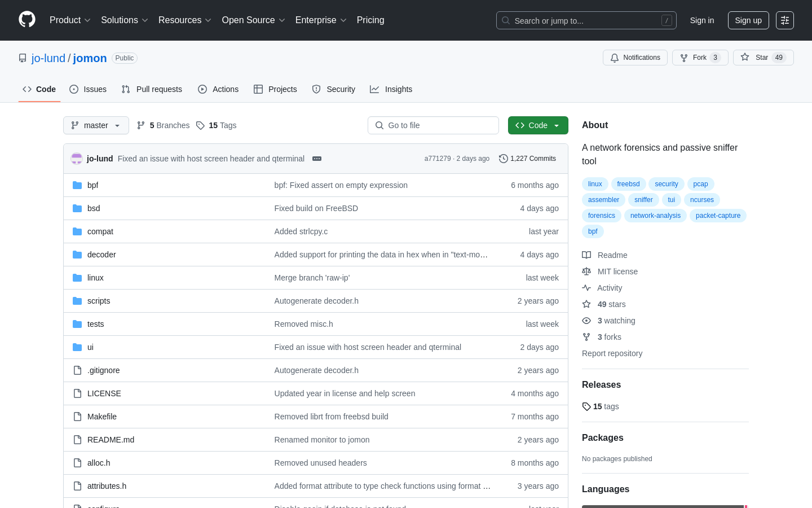Expand the Resources menu
The width and height of the screenshot is (812, 508).
(x=185, y=20)
